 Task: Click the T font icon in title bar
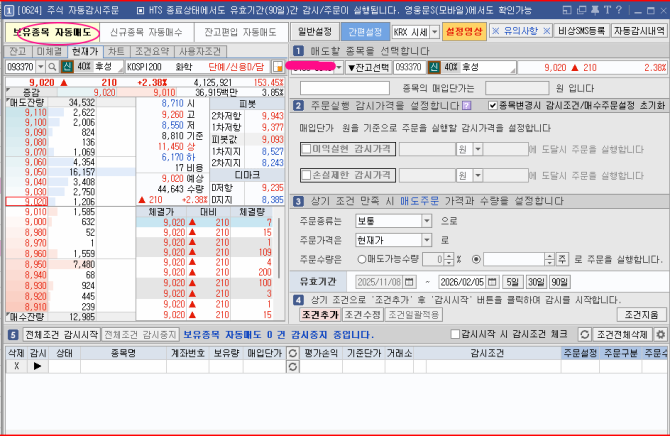609,8
